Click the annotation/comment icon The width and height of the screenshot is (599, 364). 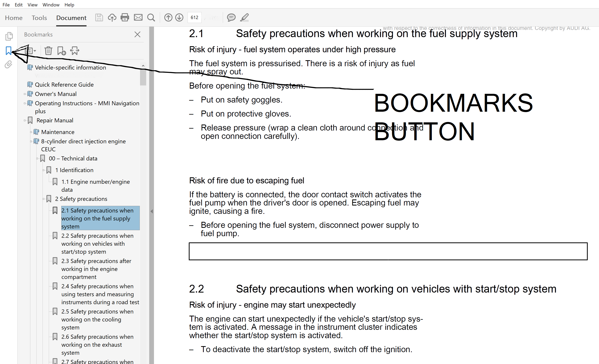pos(231,17)
